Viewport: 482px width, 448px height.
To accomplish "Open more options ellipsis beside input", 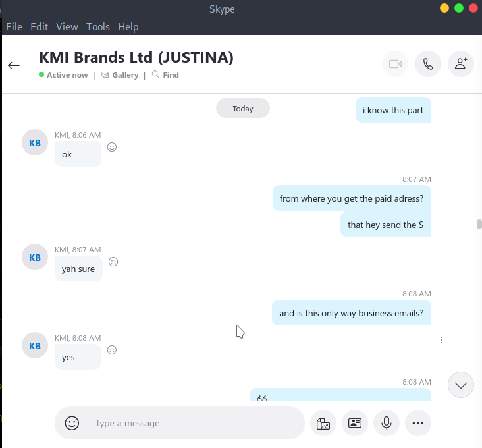I will [418, 423].
